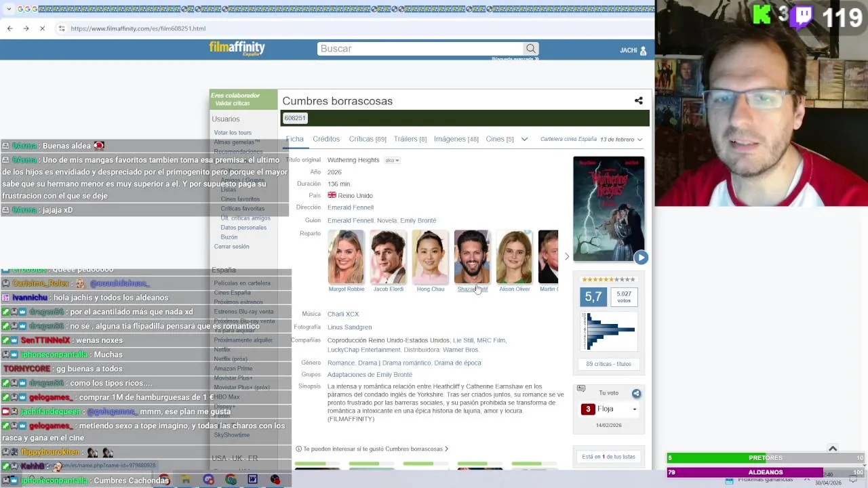Open the Tu voto Floja rating dropdown
Image resolution: width=868 pixels, height=488 pixels.
pos(610,409)
